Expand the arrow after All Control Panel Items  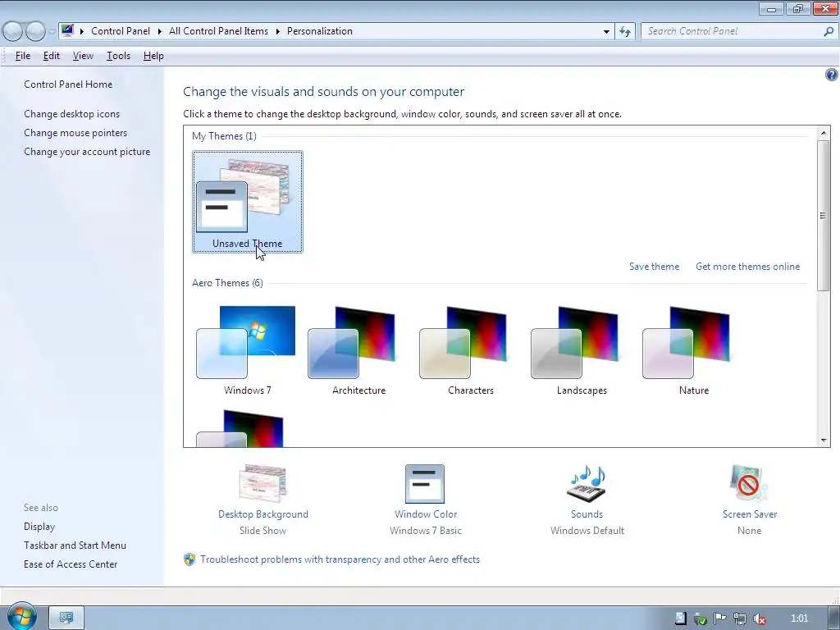(x=277, y=32)
